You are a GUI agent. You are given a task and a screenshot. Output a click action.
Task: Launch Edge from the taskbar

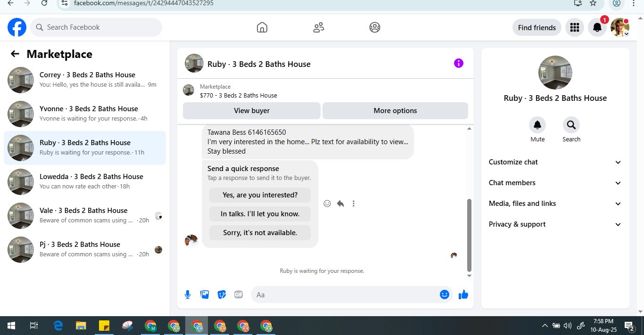[x=58, y=326]
